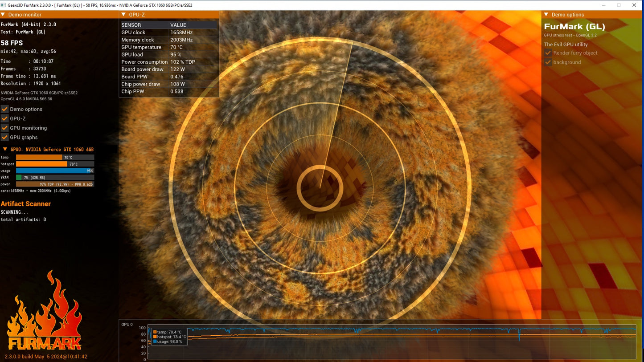Viewport: 644px width, 362px height.
Task: Click the FurMark flame logo
Action: 45,310
